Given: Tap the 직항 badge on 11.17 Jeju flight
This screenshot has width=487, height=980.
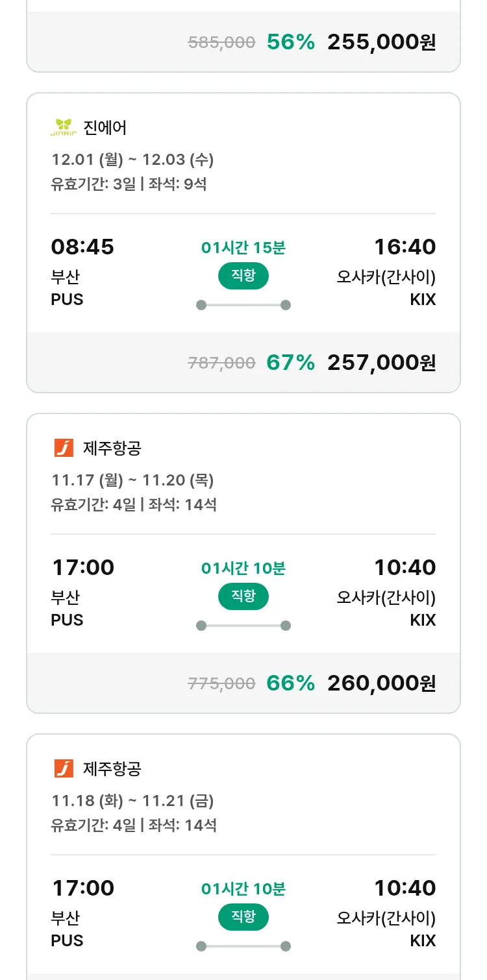Looking at the screenshot, I should [243, 596].
